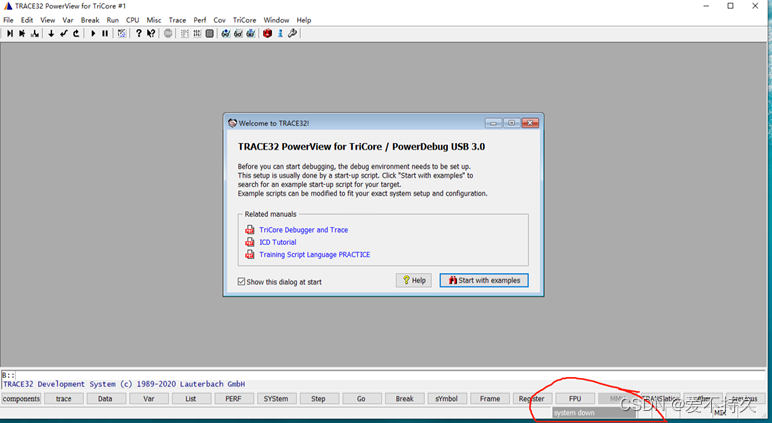Viewport: 772px width, 423px height.
Task: Click the Single Step toolbar icon
Action: pyautogui.click(x=10, y=33)
